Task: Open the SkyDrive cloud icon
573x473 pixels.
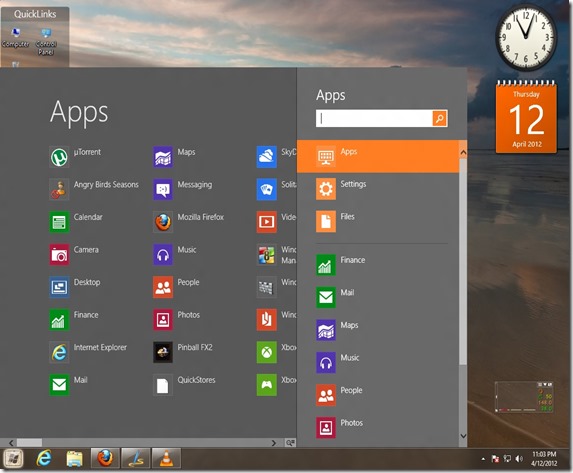Action: click(267, 157)
